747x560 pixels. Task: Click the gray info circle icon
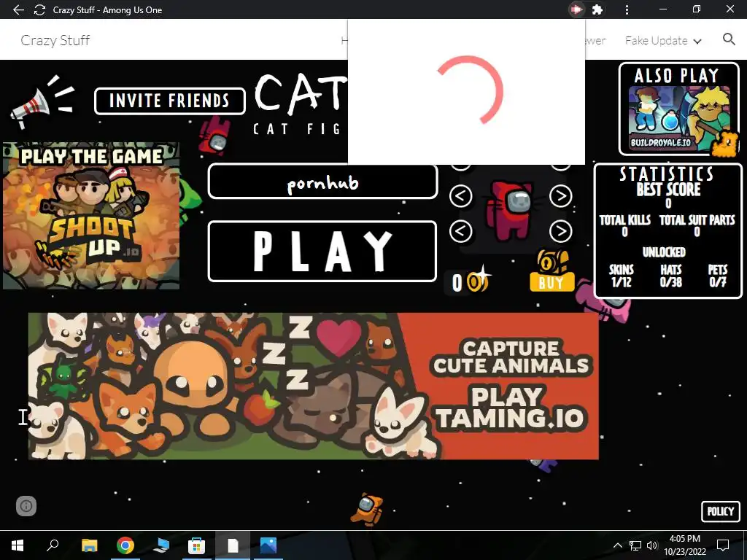(x=26, y=506)
